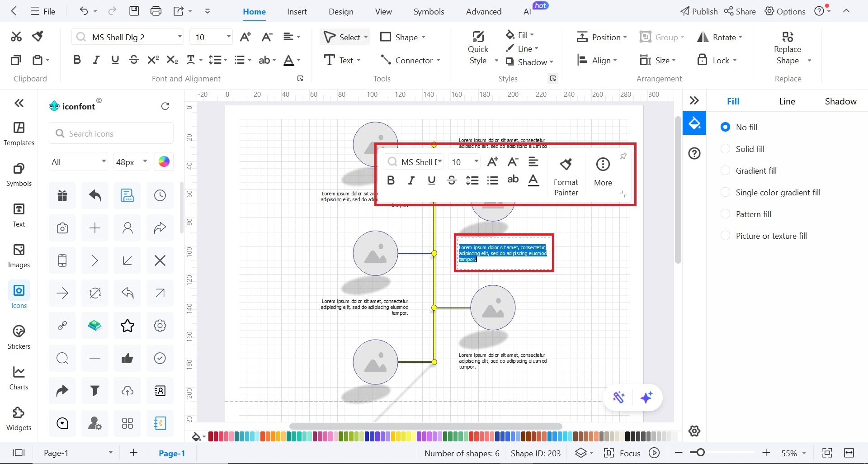Viewport: 868px width, 464px height.
Task: Click the Cut scissors icon
Action: pyautogui.click(x=16, y=37)
